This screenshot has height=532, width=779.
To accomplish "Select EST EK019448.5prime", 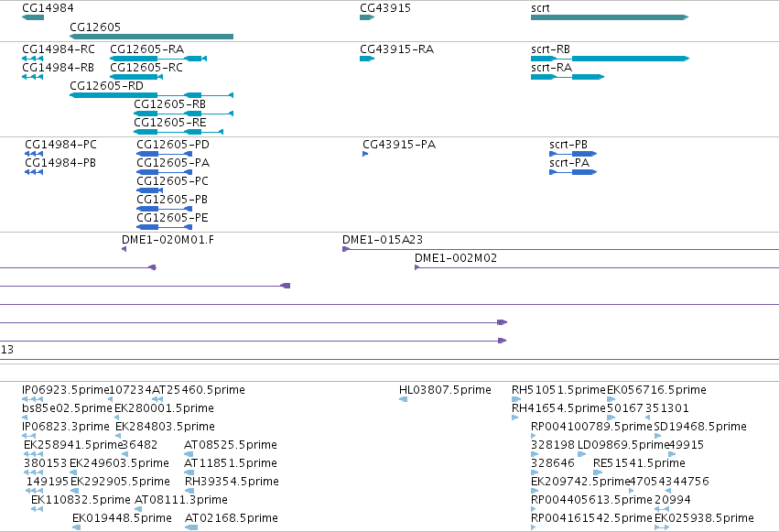I will [x=77, y=527].
